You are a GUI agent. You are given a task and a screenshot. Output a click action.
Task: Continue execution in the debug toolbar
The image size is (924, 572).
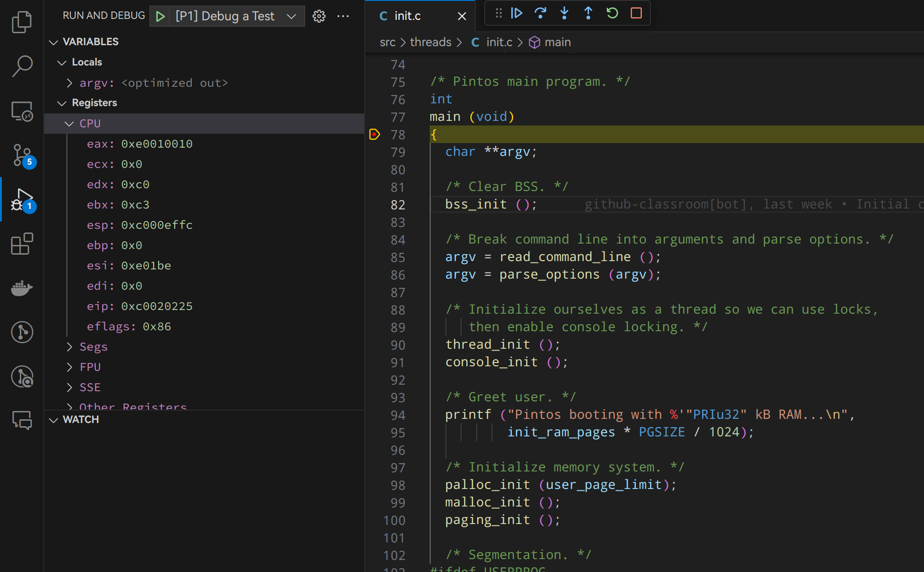coord(517,13)
